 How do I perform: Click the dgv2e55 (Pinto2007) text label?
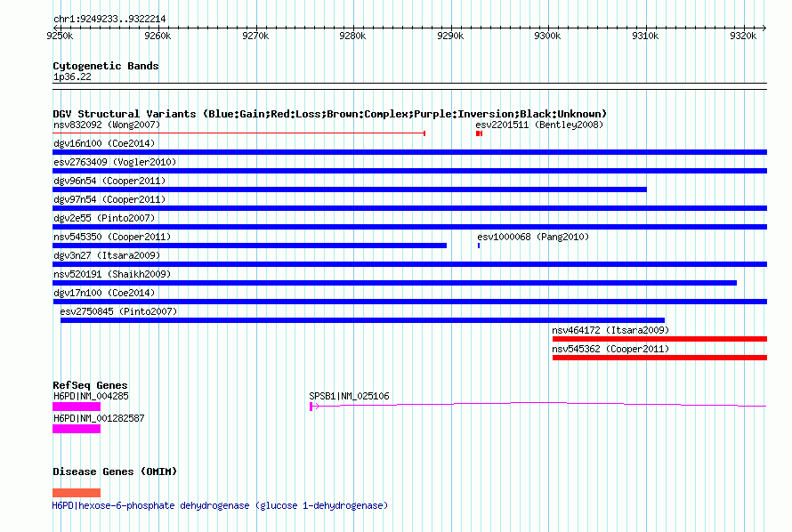(104, 218)
